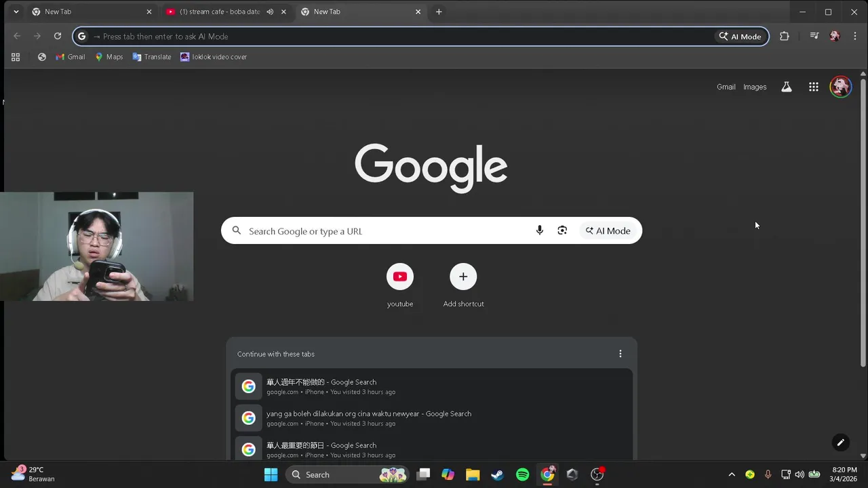Close the stream cafe YouTube tab

(x=283, y=12)
